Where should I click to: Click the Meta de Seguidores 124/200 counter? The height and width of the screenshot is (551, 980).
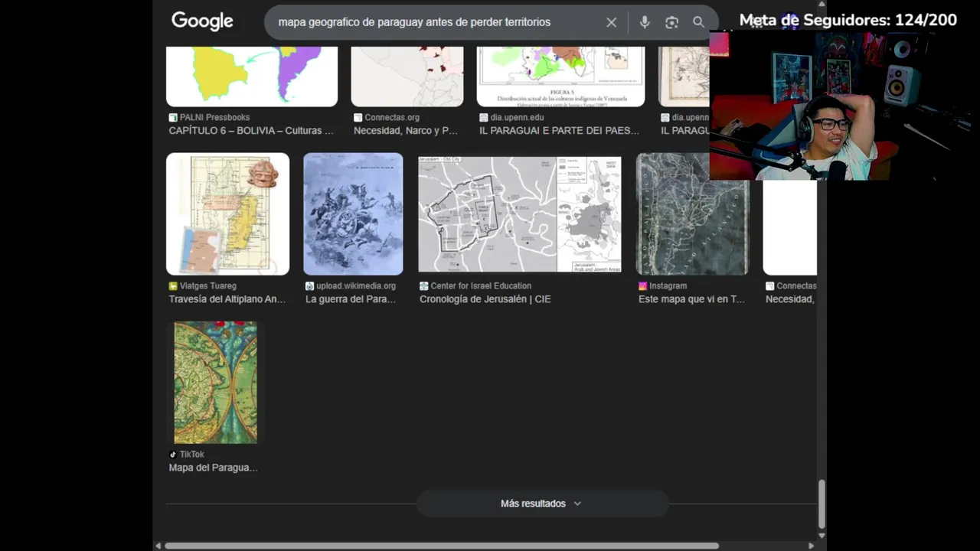pos(848,21)
